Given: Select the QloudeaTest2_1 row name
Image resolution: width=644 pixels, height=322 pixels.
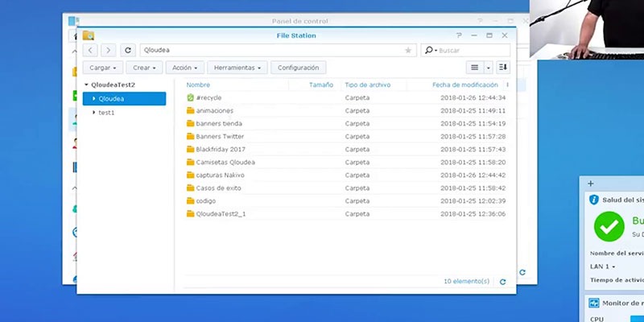Looking at the screenshot, I should (x=221, y=214).
